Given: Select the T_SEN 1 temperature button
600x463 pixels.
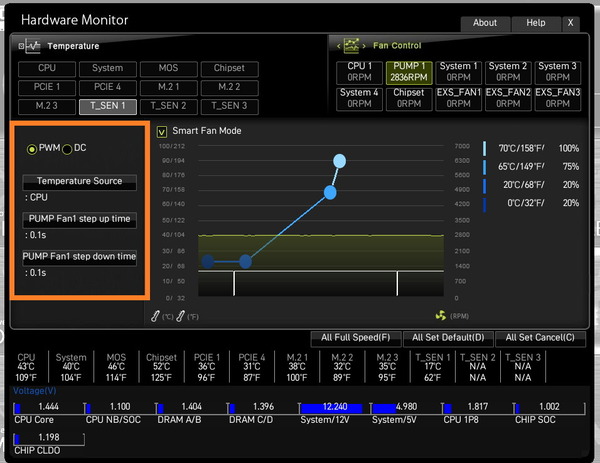Looking at the screenshot, I should pos(108,106).
